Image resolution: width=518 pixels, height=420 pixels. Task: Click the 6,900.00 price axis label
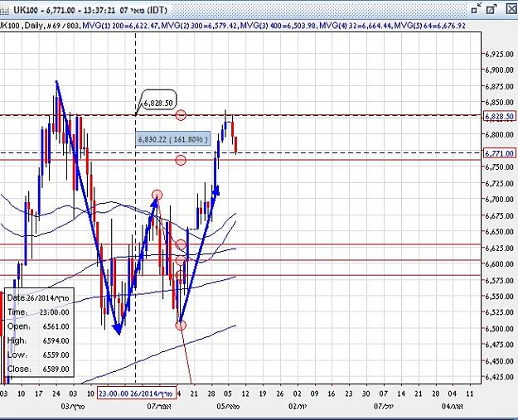(x=500, y=70)
